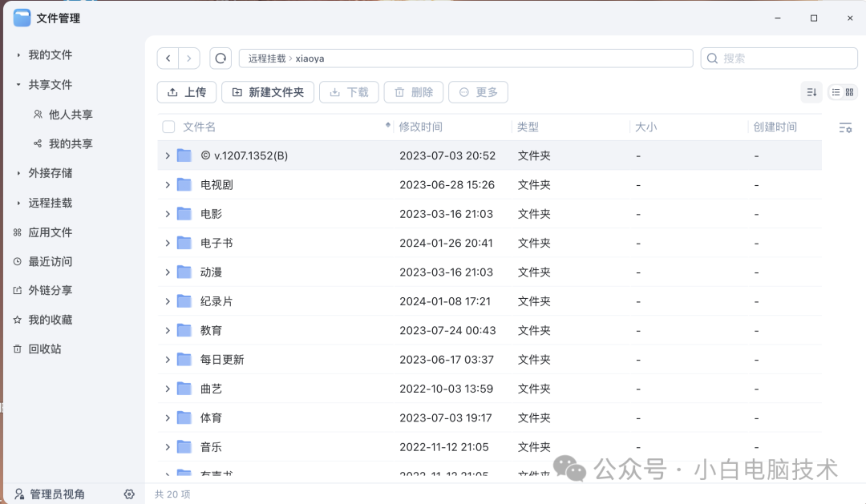
Task: Click the back navigation arrow
Action: click(168, 58)
